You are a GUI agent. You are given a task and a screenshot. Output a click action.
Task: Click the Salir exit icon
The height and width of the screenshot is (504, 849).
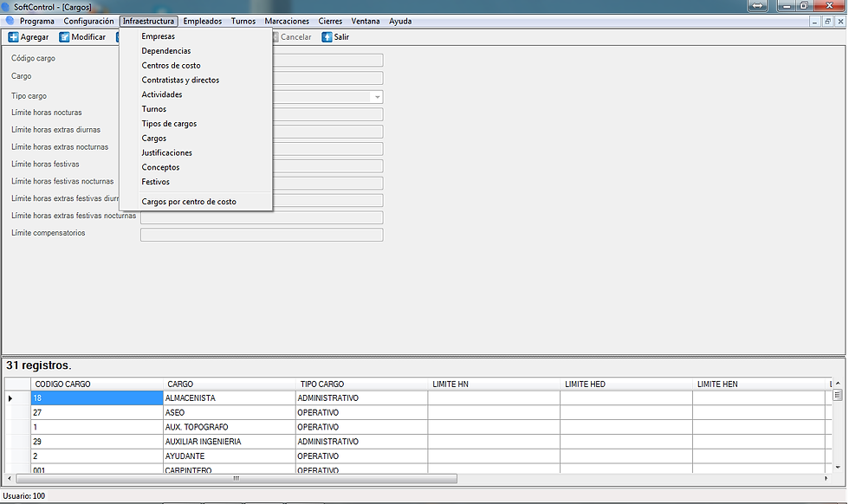click(327, 37)
